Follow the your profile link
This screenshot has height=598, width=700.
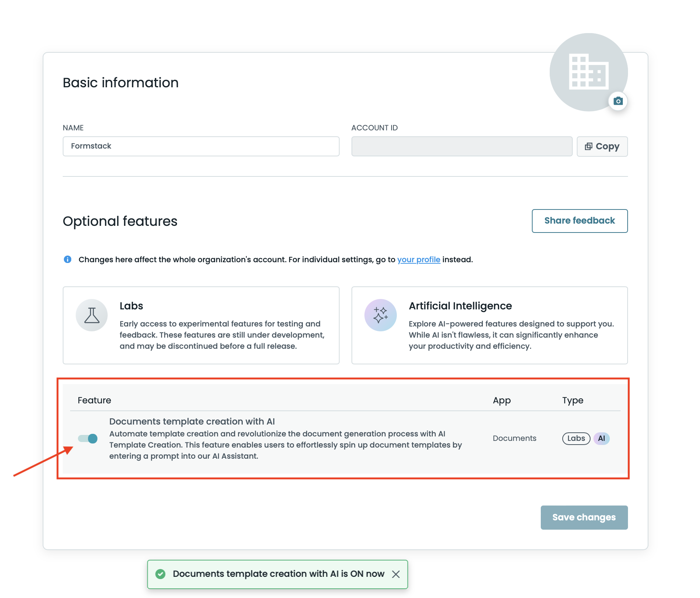(419, 259)
